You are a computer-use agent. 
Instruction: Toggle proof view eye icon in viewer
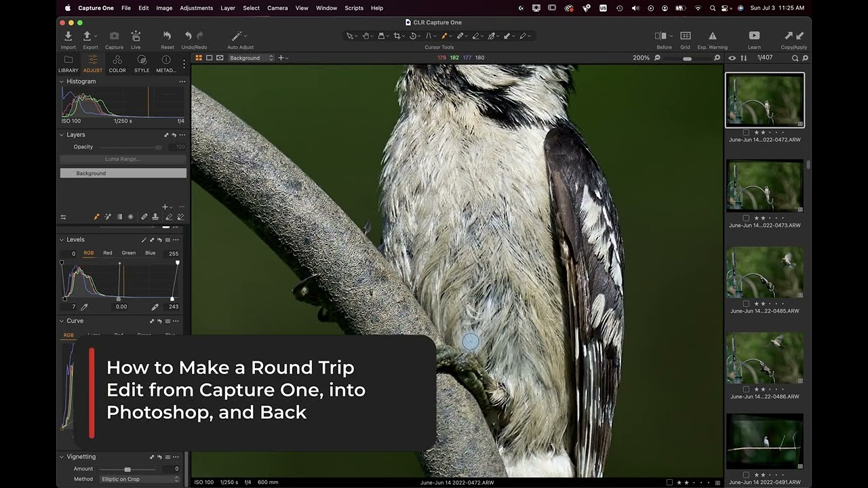click(x=220, y=58)
